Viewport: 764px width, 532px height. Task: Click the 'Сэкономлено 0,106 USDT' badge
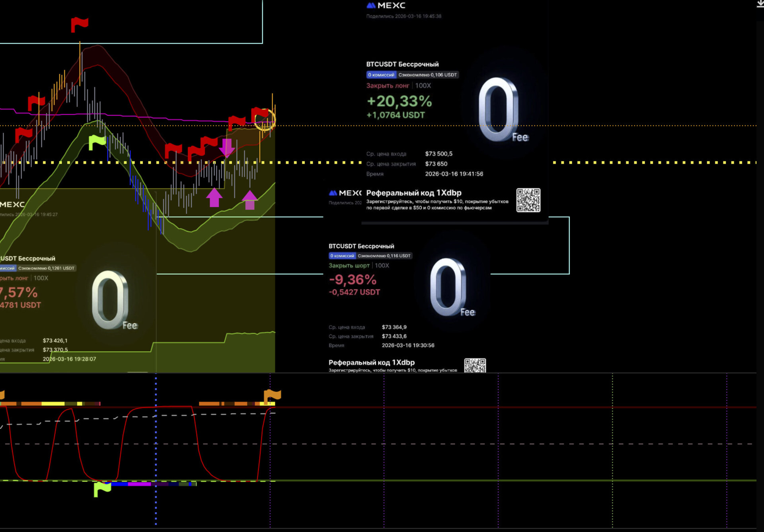pos(428,75)
